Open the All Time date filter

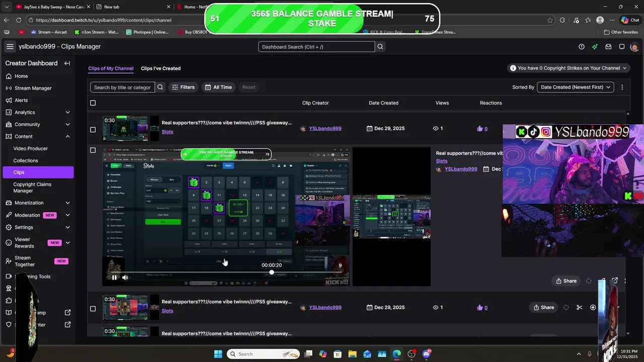pyautogui.click(x=218, y=87)
